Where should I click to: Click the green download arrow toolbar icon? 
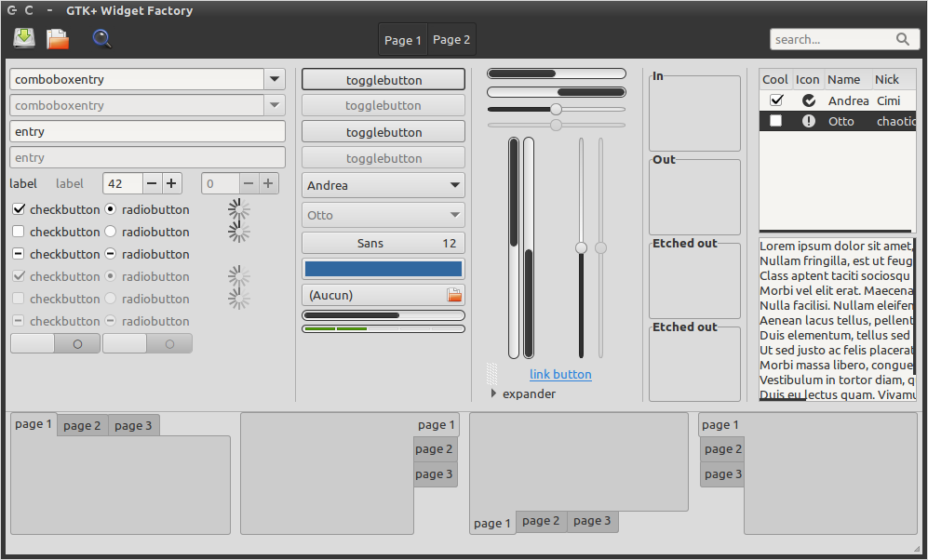[x=24, y=38]
